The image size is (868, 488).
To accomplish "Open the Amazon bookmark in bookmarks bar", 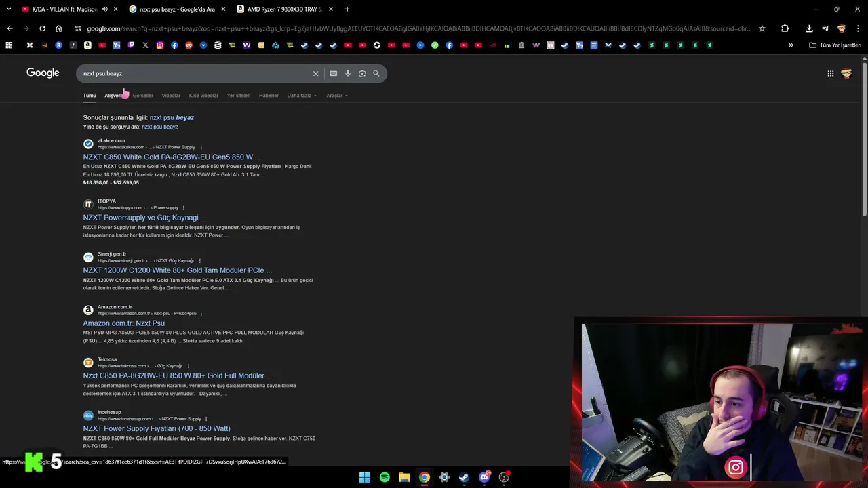I will pyautogui.click(x=87, y=45).
